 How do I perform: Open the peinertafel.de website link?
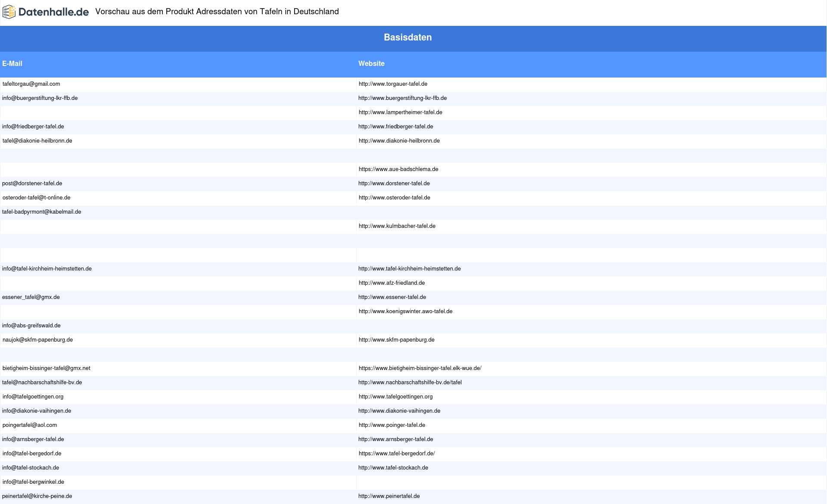[389, 496]
